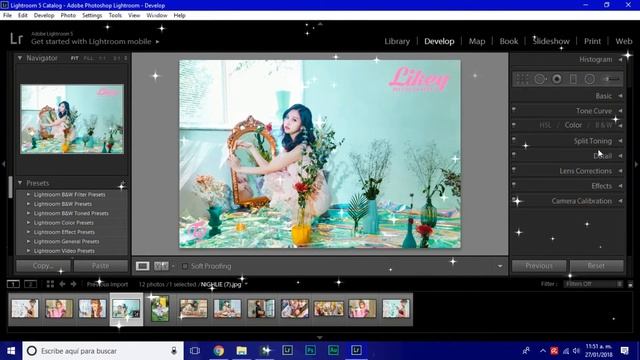
Task: Click the Paste settings button
Action: 100,266
